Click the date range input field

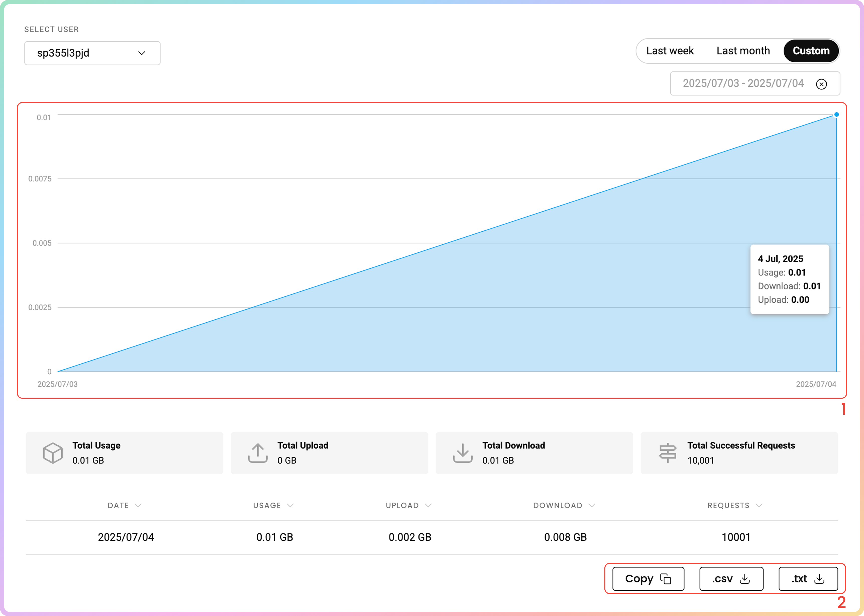[755, 83]
